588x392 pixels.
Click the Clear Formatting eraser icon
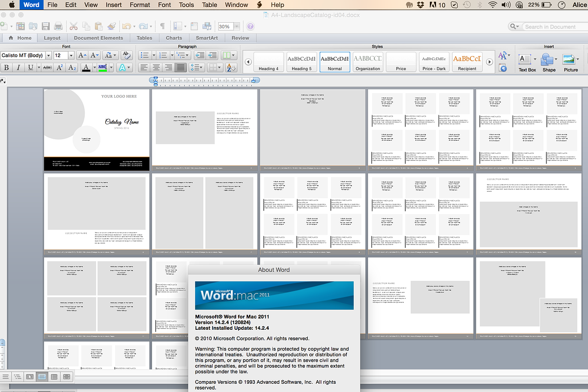click(x=126, y=55)
